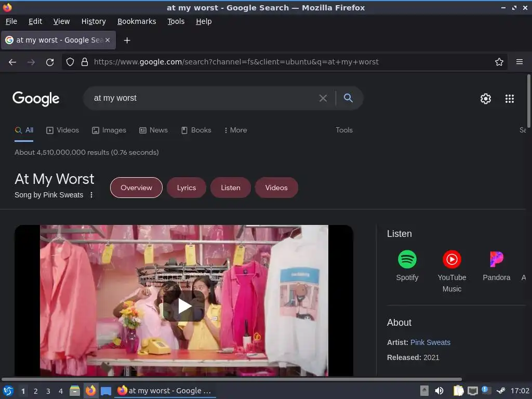
Task: Open the Firefox hamburger menu
Action: (x=519, y=62)
